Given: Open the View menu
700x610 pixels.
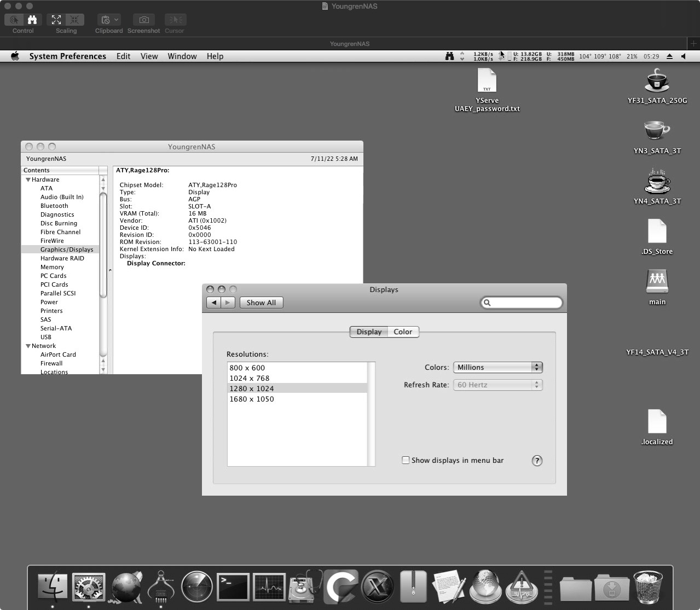Looking at the screenshot, I should point(149,56).
